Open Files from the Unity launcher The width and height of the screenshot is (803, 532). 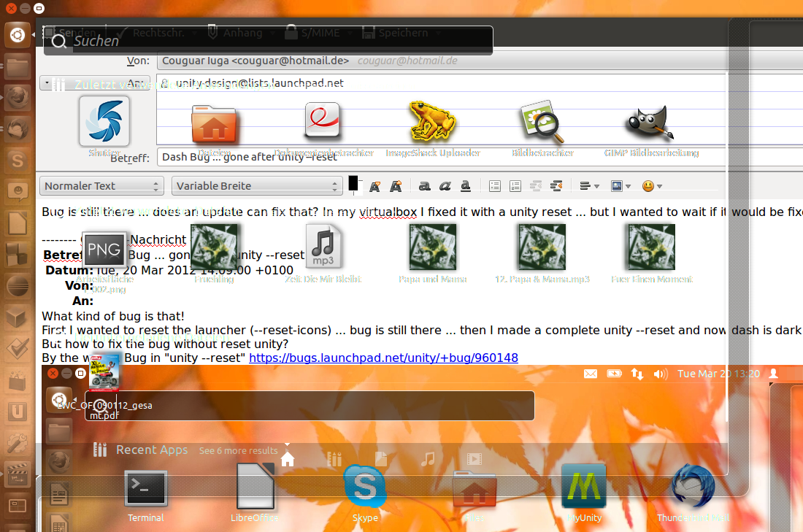(18, 67)
